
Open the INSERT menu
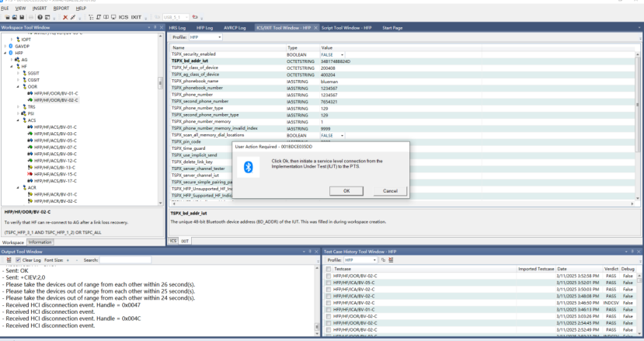click(40, 9)
